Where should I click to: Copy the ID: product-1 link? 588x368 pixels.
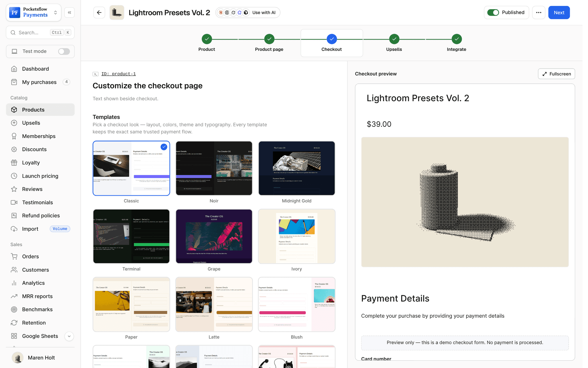[119, 74]
